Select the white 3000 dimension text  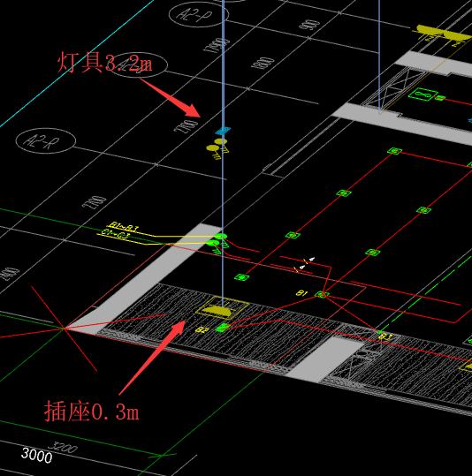coord(36,456)
